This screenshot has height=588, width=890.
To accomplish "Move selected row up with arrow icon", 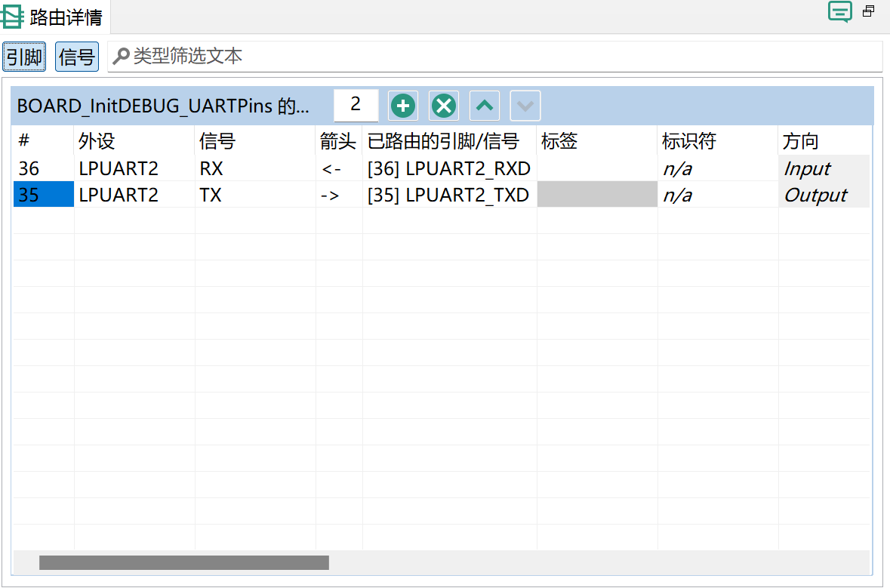I will click(485, 106).
